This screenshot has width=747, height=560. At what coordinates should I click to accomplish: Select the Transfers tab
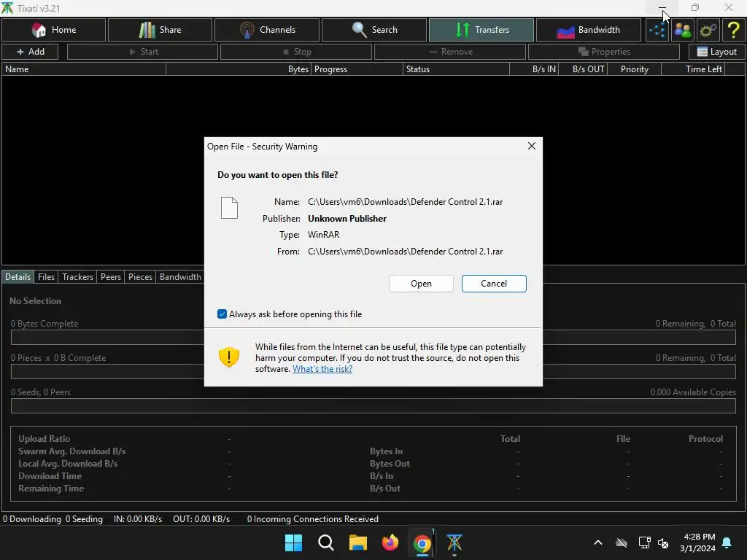point(481,29)
